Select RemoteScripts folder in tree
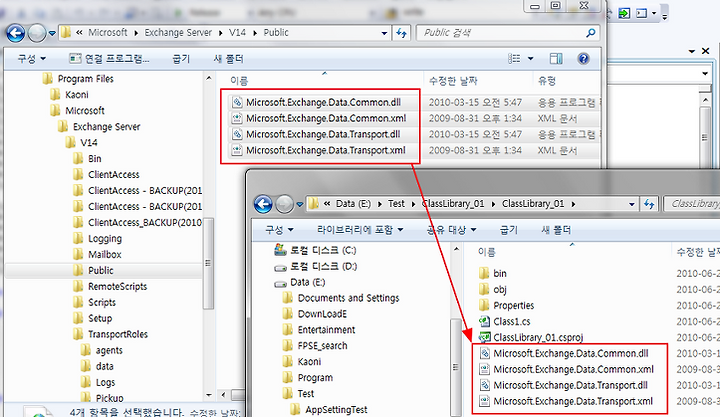Viewport: 720px width, 417px height. click(110, 286)
